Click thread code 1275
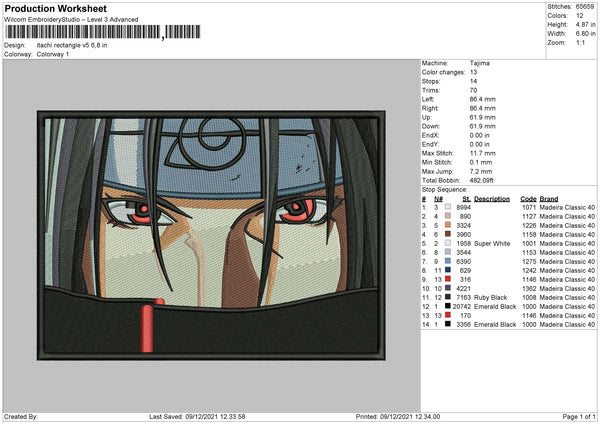600x424 pixels. (529, 261)
